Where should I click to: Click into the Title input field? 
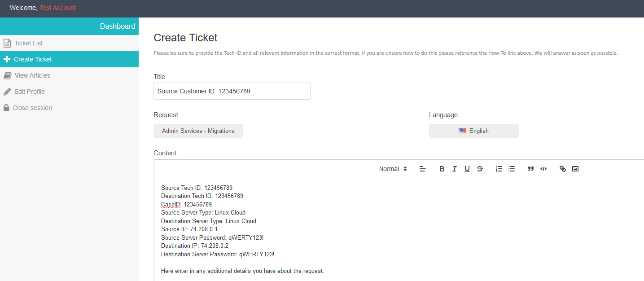[x=232, y=91]
